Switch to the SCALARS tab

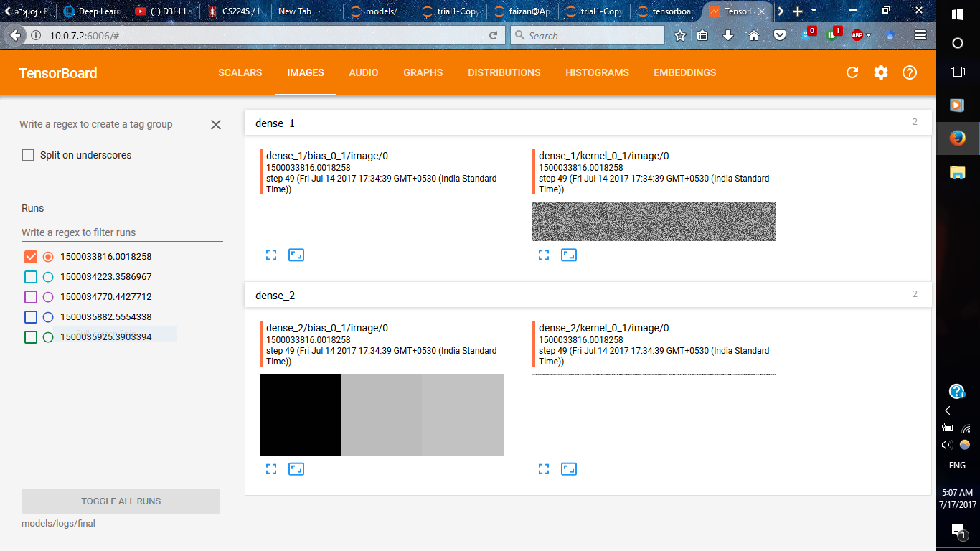[x=240, y=72]
